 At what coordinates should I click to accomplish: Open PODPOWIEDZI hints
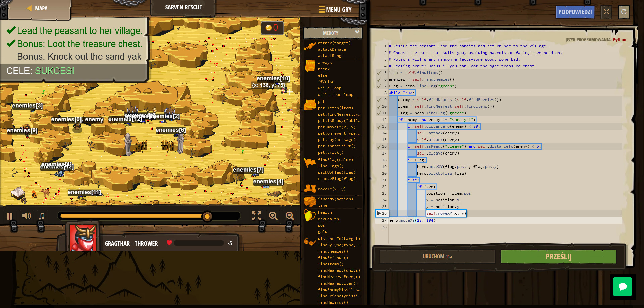(575, 12)
